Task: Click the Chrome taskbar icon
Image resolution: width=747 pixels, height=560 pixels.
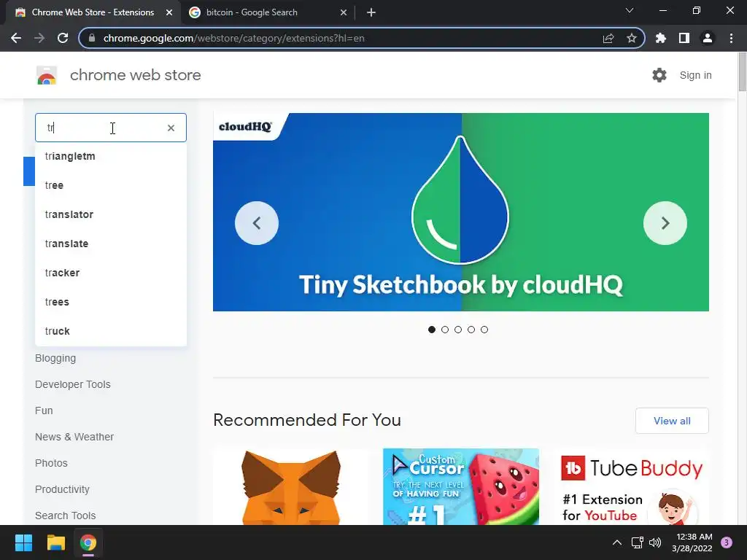Action: coord(88,542)
